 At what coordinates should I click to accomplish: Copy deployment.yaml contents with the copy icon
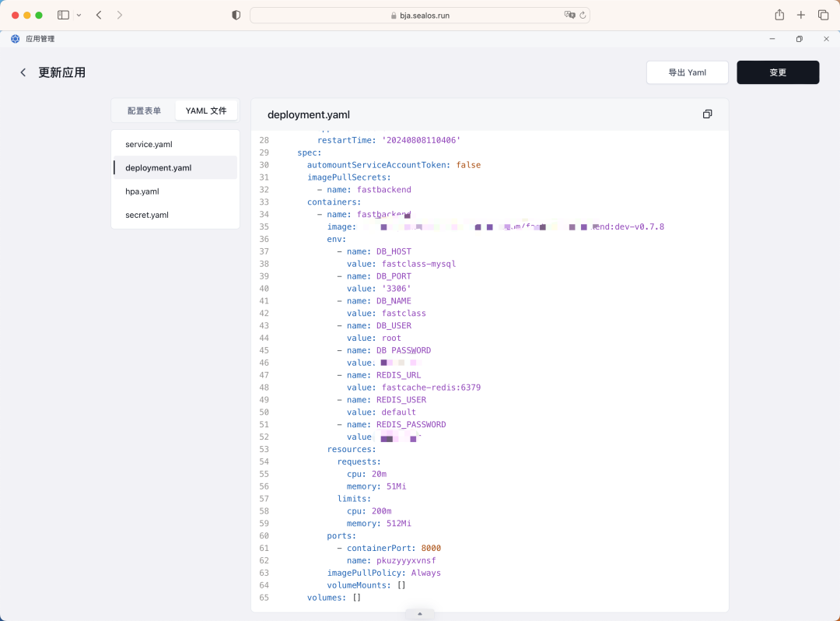click(707, 114)
